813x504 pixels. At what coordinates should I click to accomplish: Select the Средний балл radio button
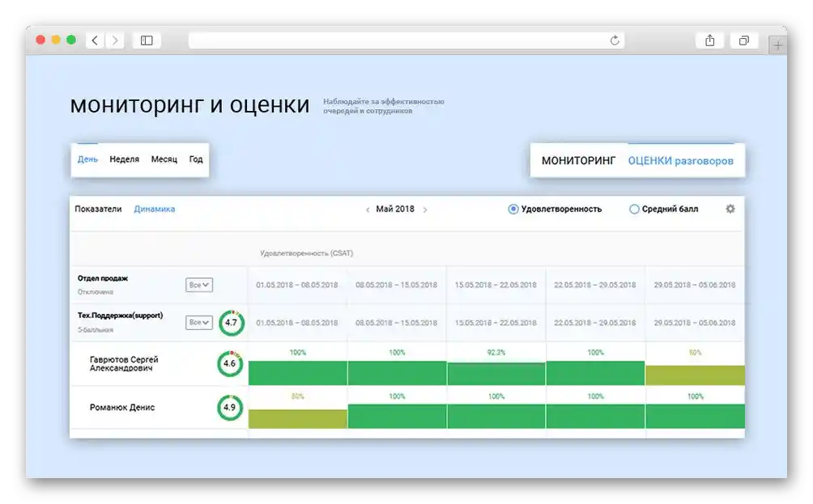[635, 209]
